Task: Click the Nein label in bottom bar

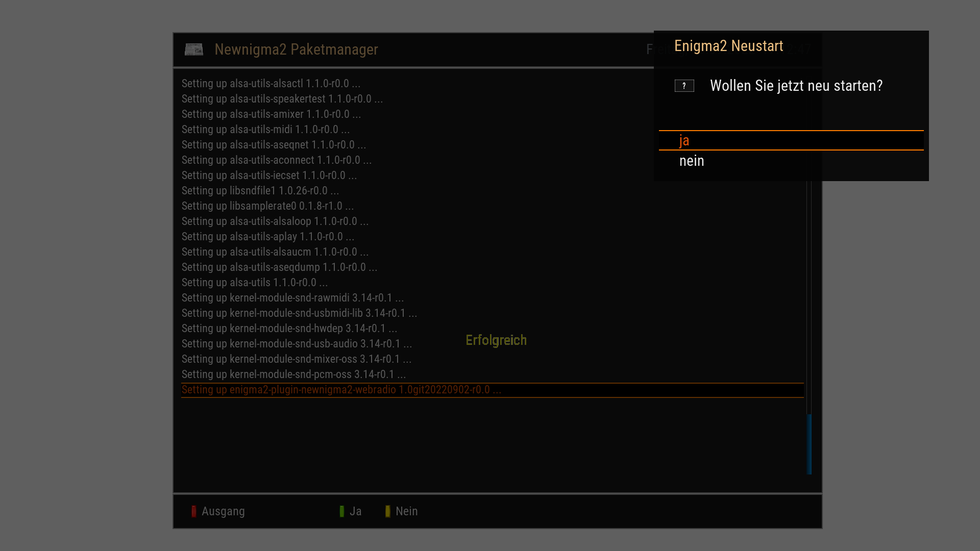Action: pyautogui.click(x=406, y=511)
